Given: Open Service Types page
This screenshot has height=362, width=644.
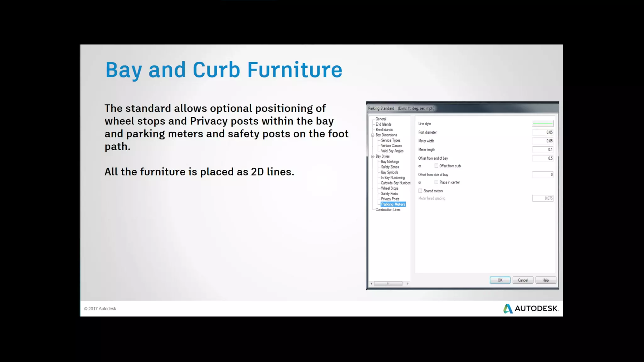Looking at the screenshot, I should (x=391, y=140).
